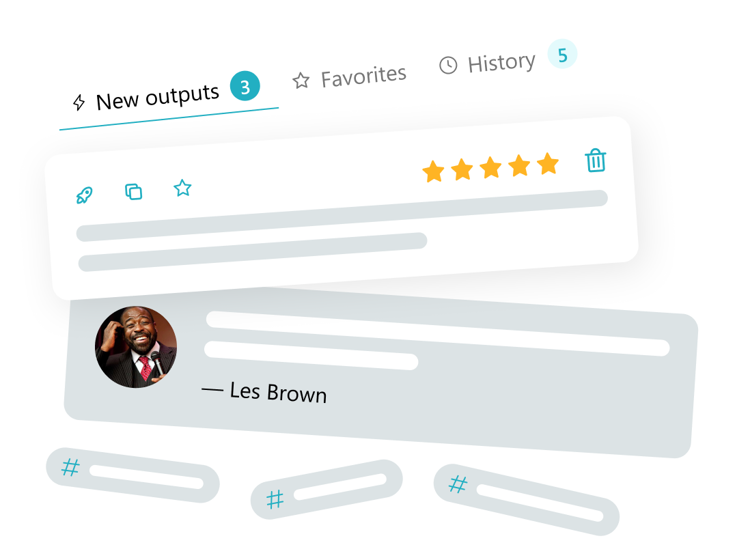Rate output three stars

coord(490,167)
